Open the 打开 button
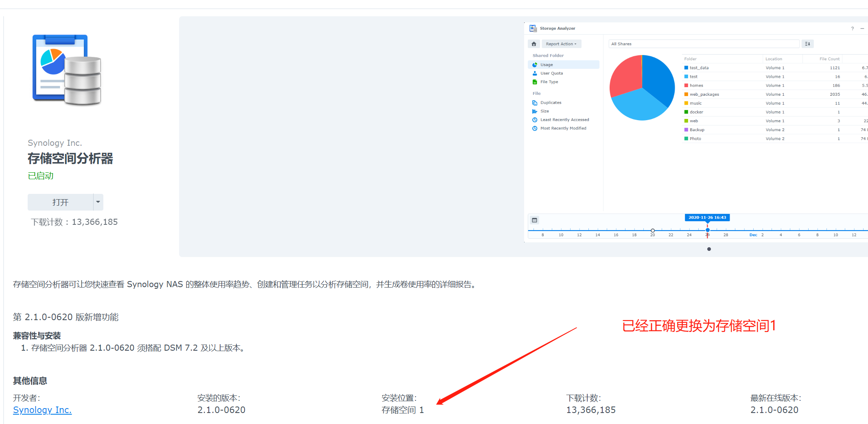 point(61,202)
